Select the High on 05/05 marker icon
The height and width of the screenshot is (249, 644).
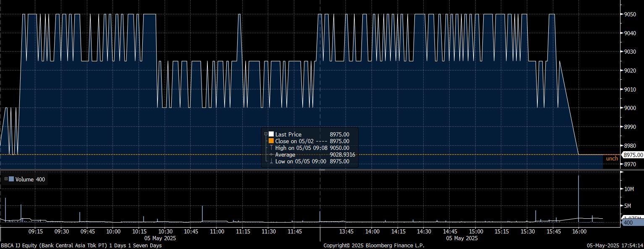pos(271,148)
